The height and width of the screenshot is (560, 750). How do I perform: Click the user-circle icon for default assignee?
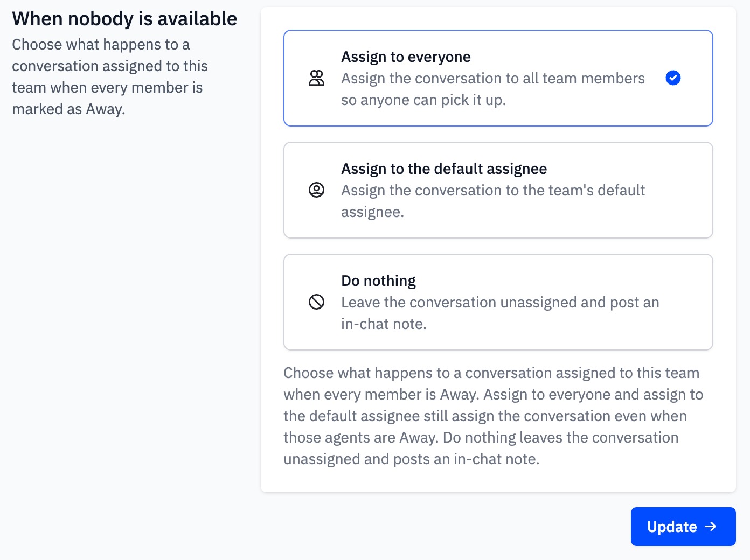[316, 190]
